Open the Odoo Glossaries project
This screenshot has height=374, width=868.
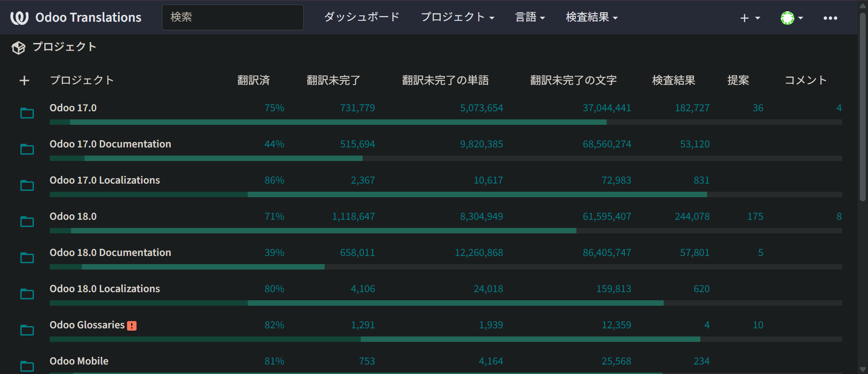(x=87, y=325)
